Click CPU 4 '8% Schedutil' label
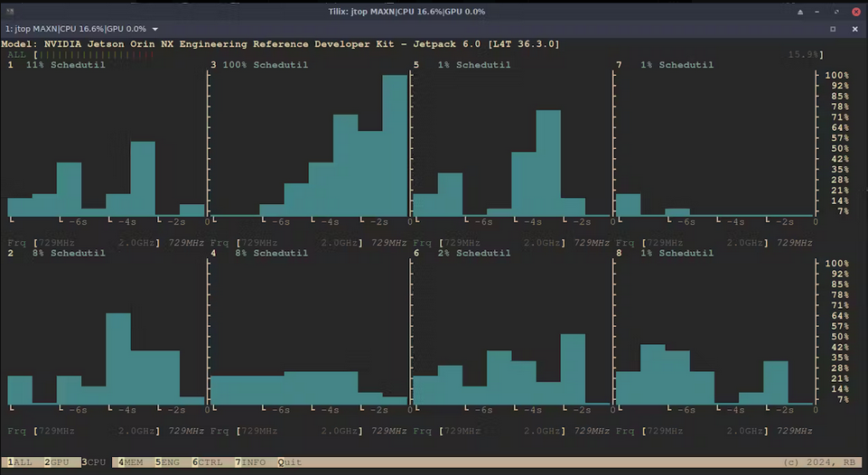The height and width of the screenshot is (475, 868). (x=271, y=253)
